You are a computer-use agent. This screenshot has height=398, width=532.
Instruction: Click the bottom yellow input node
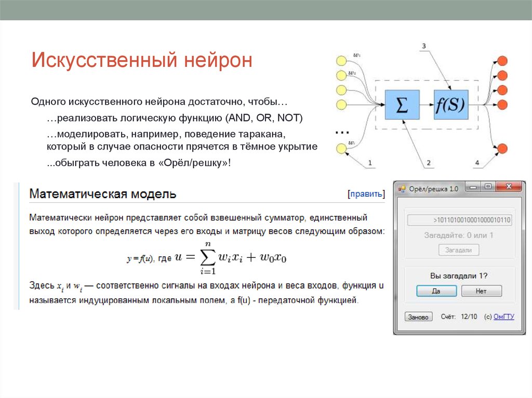pos(341,149)
